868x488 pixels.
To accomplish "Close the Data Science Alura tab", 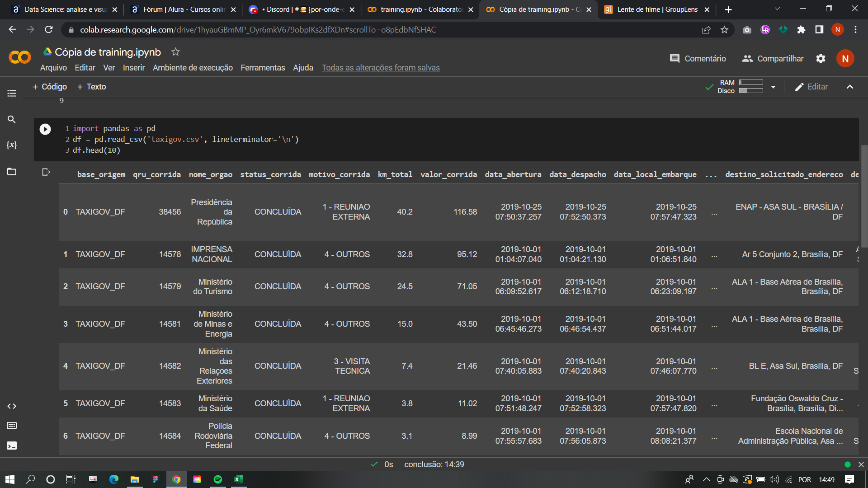I will pyautogui.click(x=114, y=9).
